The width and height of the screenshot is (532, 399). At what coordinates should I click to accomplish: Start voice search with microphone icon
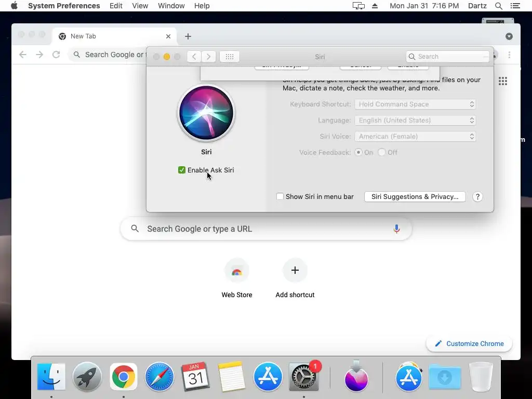point(396,229)
